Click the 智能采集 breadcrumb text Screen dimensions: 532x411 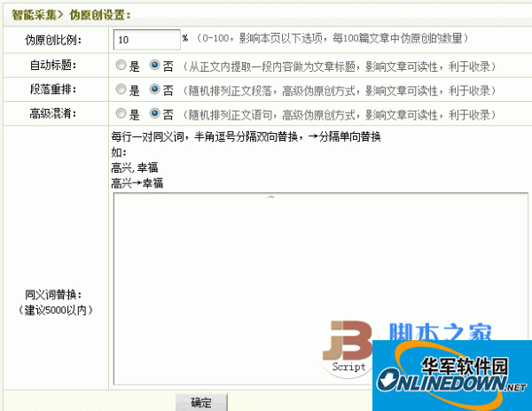tap(35, 15)
